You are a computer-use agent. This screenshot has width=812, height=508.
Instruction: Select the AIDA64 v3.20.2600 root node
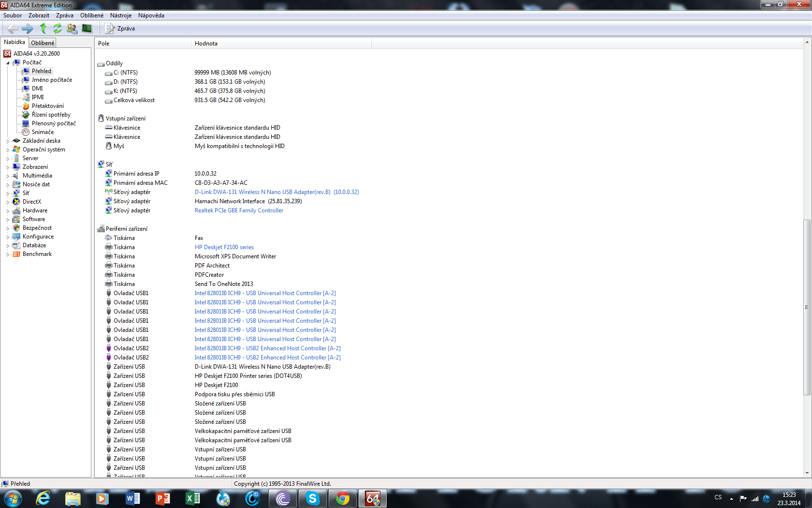coord(36,54)
